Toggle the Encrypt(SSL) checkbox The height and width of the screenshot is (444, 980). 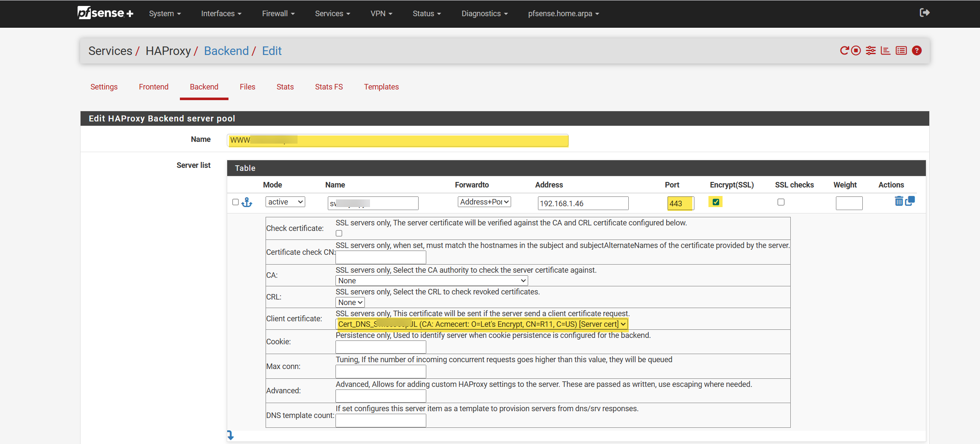tap(716, 202)
